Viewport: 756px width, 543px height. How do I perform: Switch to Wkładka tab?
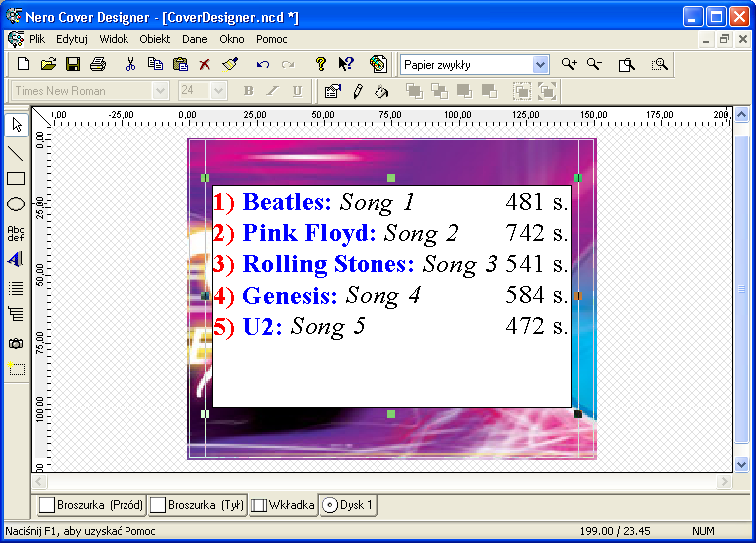click(283, 505)
